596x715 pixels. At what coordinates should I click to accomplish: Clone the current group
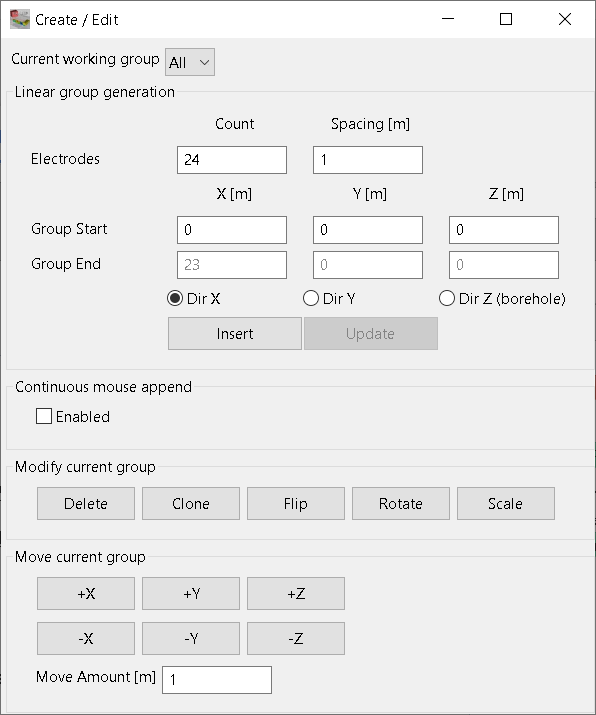coord(191,503)
